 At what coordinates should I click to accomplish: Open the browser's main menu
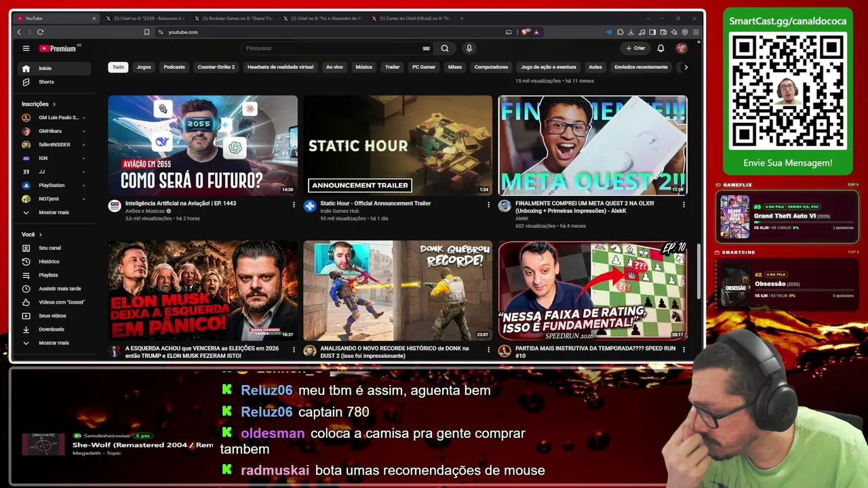tap(696, 32)
